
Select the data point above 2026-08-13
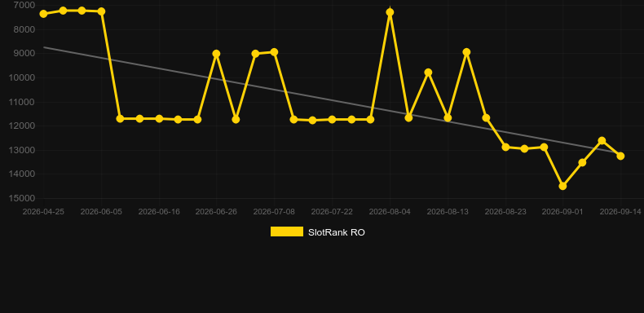448,118
